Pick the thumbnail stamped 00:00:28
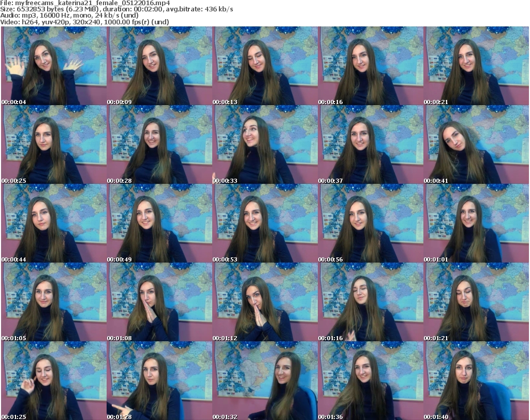Screen dimensions: 530x420 (x=159, y=144)
